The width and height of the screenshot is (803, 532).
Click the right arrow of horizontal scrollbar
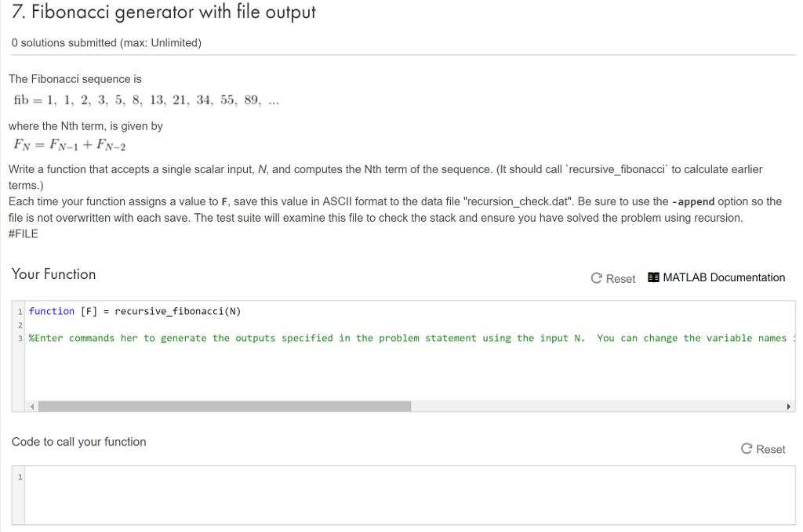click(789, 407)
